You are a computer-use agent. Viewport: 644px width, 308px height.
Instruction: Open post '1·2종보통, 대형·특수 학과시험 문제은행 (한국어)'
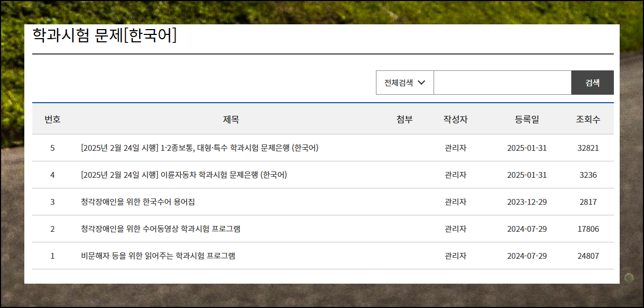click(x=200, y=148)
